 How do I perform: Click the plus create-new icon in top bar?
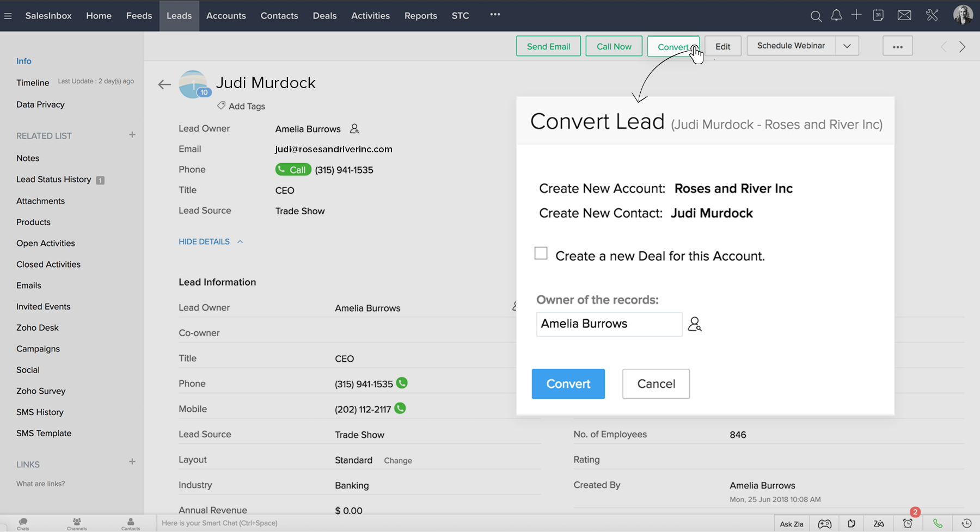click(856, 15)
